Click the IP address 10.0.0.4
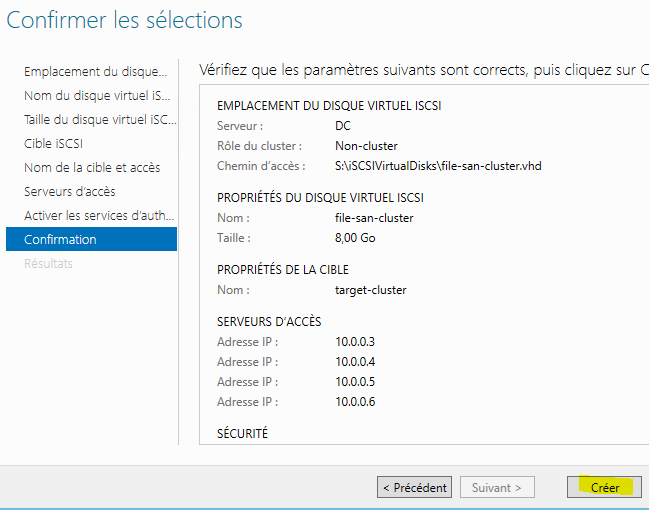 point(355,362)
